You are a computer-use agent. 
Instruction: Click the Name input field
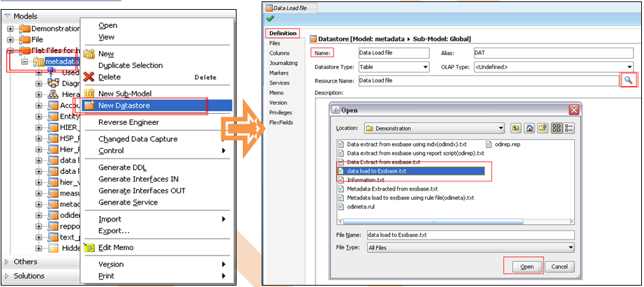coord(394,53)
